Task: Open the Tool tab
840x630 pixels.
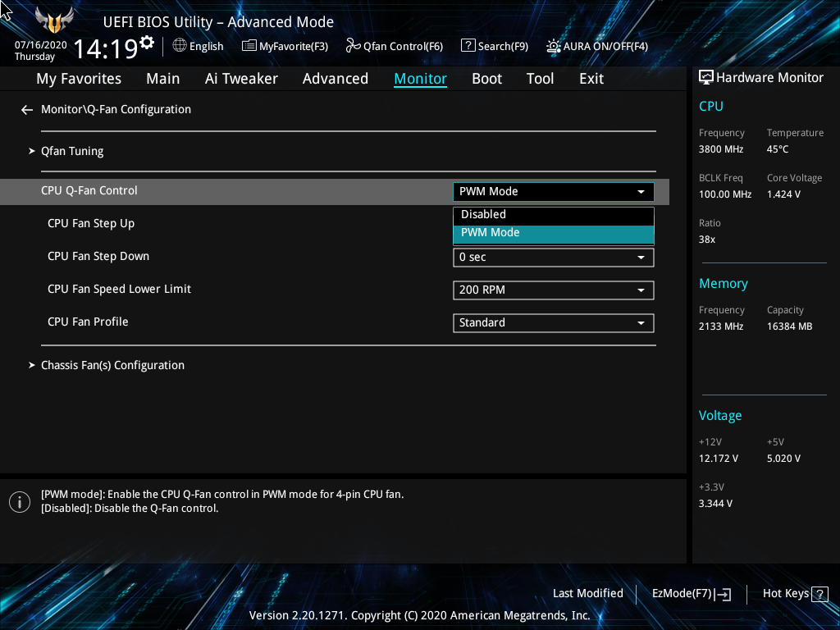Action: 540,79
